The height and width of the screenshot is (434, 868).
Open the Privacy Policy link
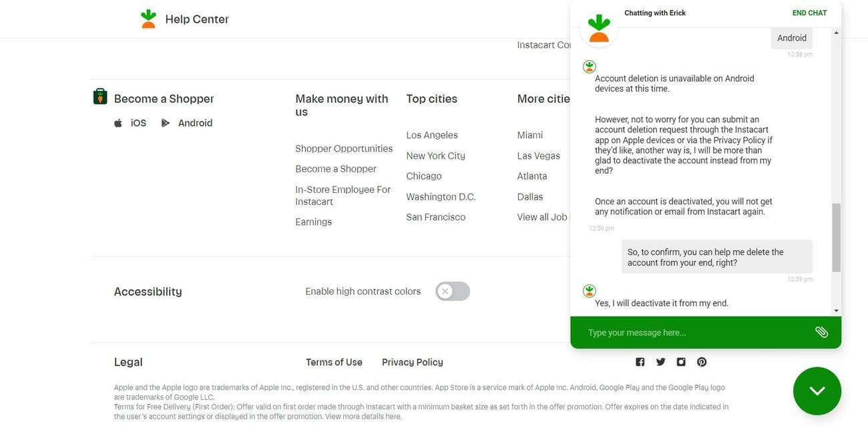tap(413, 363)
